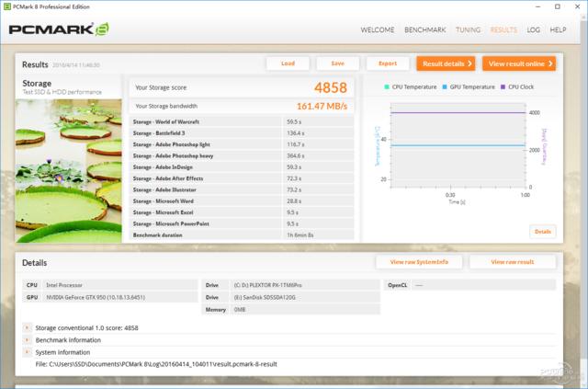588x389 pixels.
Task: Select the Storage - Adobe Illustrator row
Action: click(x=242, y=189)
